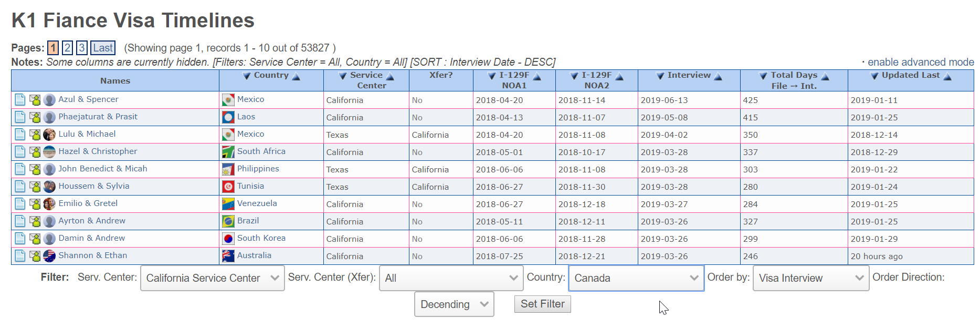Select NOA1 date 2018-07-25 cell
The image size is (980, 328).
pyautogui.click(x=514, y=256)
